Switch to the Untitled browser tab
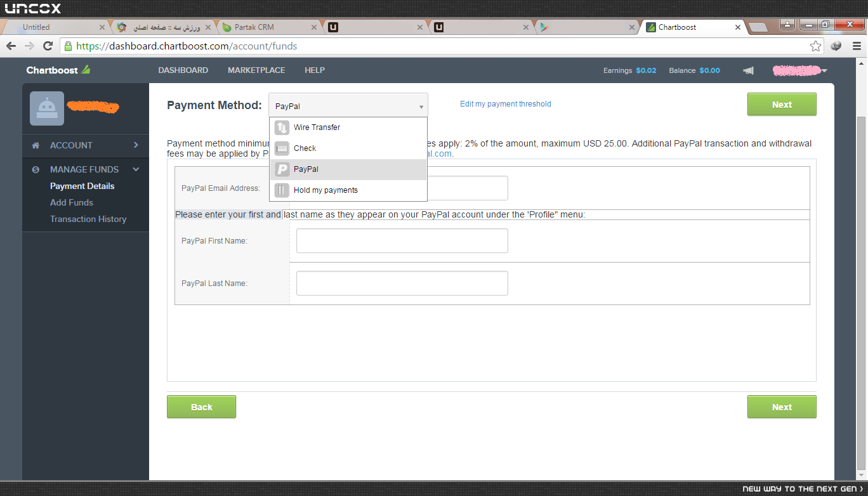 tap(57, 27)
